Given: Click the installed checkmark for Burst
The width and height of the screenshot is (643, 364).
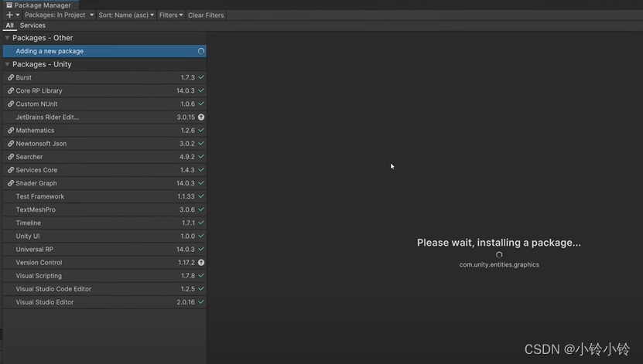Looking at the screenshot, I should pyautogui.click(x=201, y=77).
